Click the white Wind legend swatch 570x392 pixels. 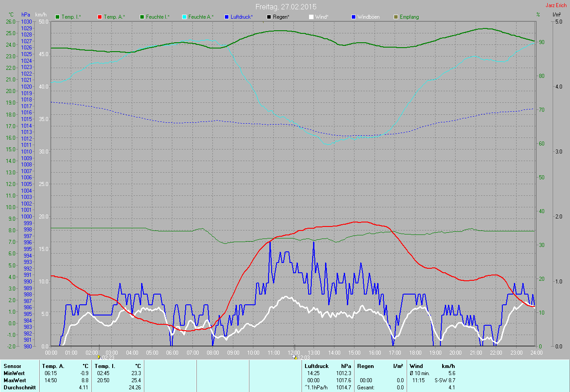(x=311, y=17)
